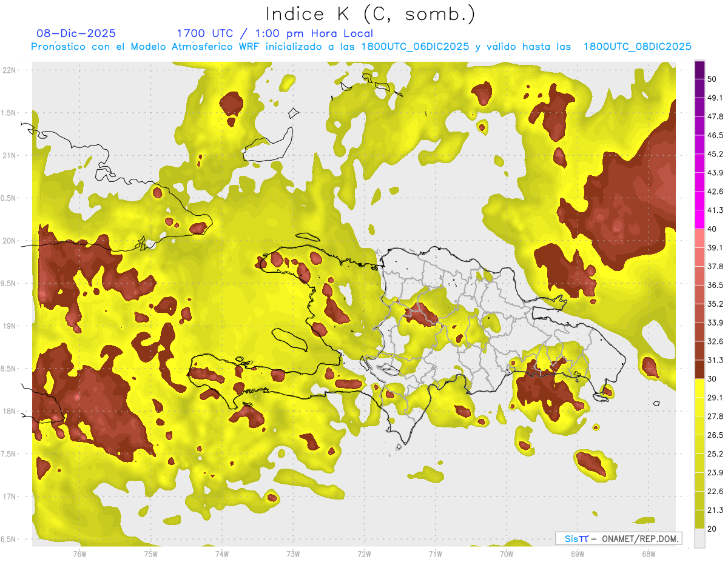Pick the dark purple swatch above 50
The width and height of the screenshot is (728, 562).
click(699, 70)
